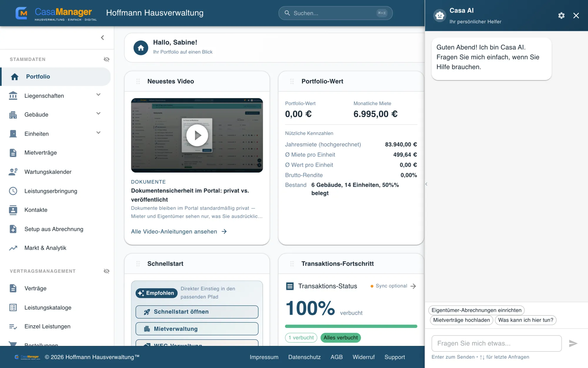This screenshot has width=588, height=368.
Task: Click the Schnellstart öffnen button
Action: (x=197, y=312)
